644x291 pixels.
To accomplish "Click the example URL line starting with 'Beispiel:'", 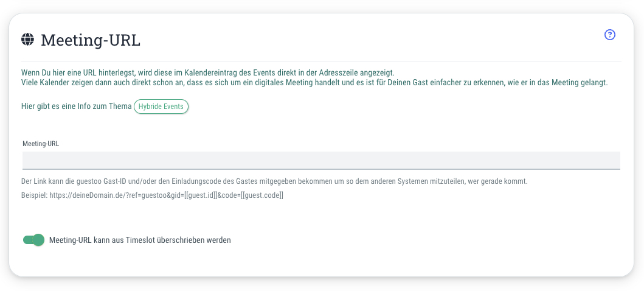I will (153, 195).
